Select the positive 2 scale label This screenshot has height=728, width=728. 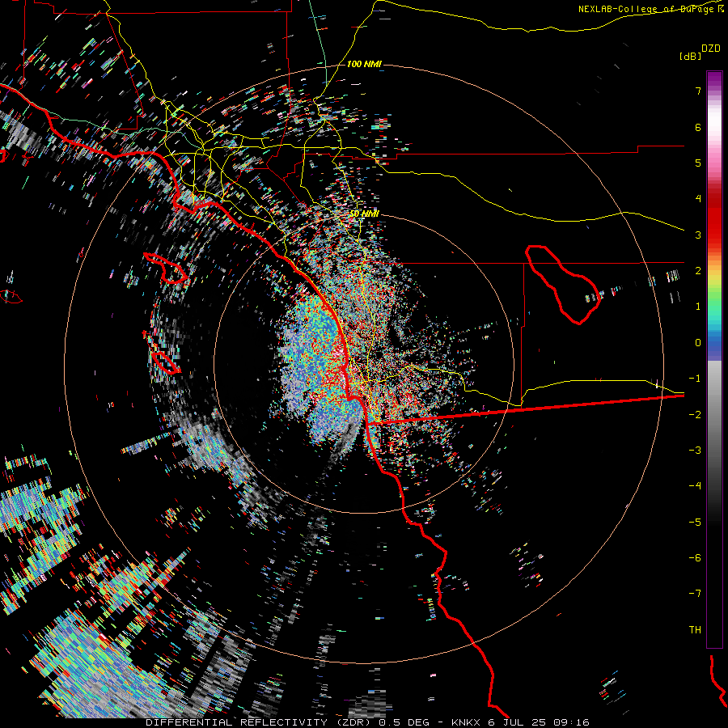698,271
